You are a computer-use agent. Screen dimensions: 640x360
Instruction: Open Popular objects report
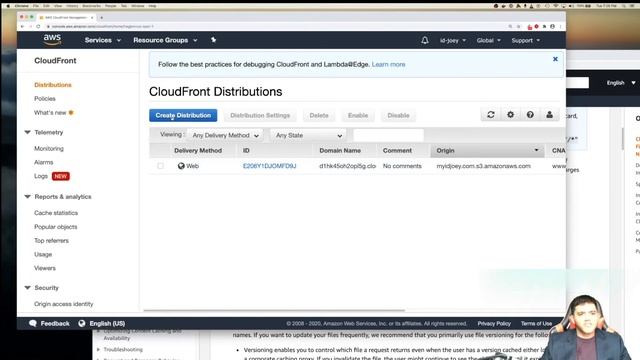pos(56,227)
